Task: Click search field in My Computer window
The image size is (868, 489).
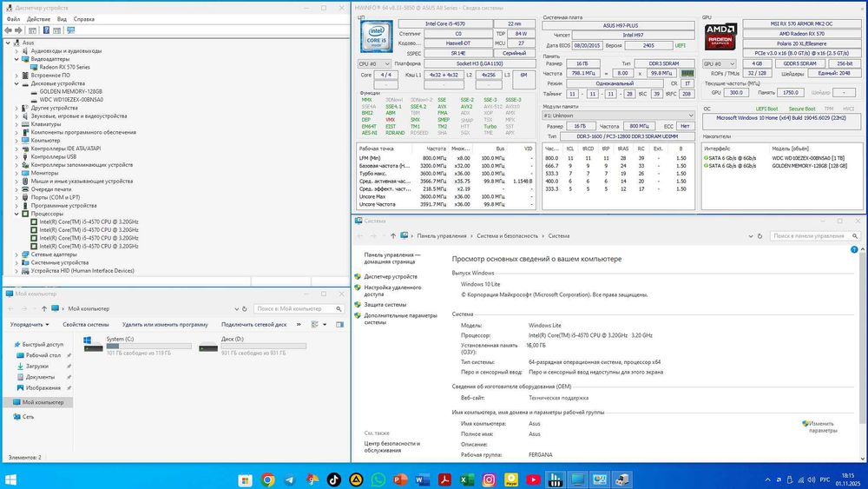Action: [299, 308]
